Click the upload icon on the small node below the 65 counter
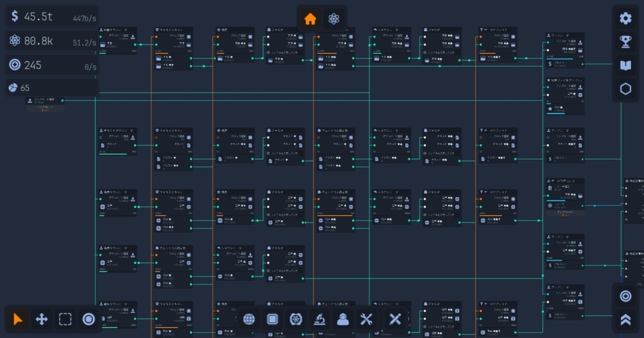Image resolution: width=644 pixels, height=338 pixels. 30,101
